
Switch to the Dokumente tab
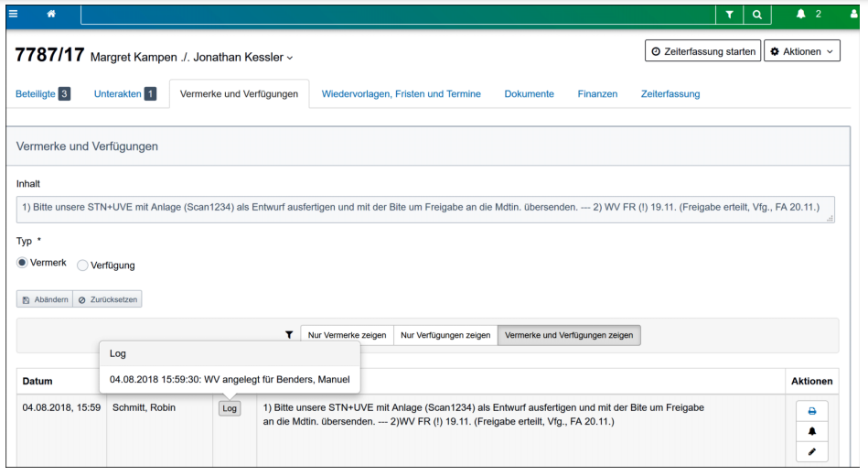pos(529,93)
